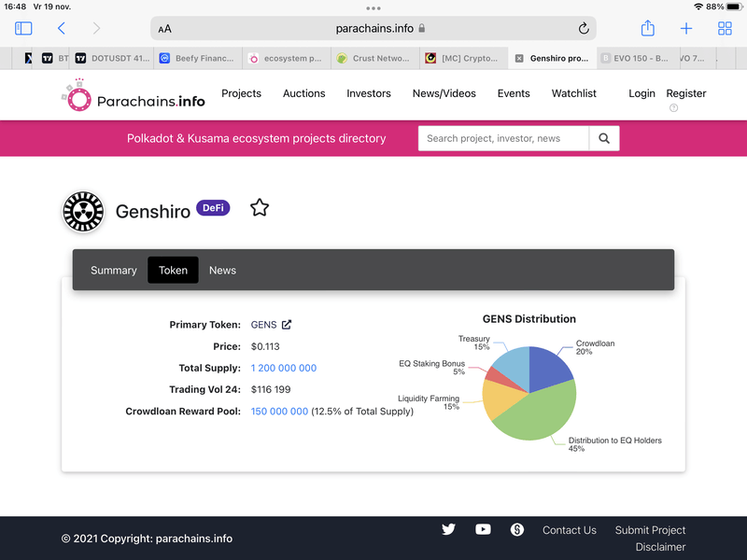Tap the battery status icon
The height and width of the screenshot is (560, 747).
click(734, 7)
